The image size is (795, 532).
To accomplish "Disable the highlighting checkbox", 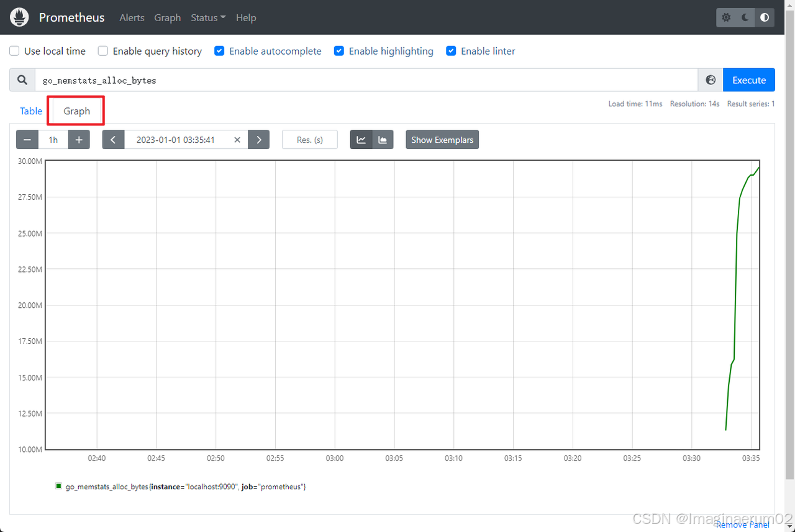I will (339, 51).
